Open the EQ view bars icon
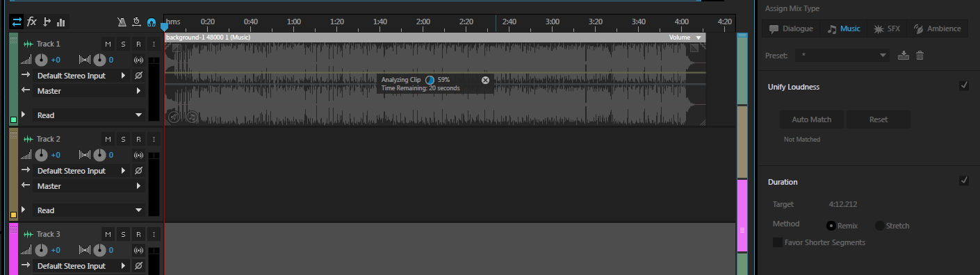980x275 pixels. pos(61,22)
